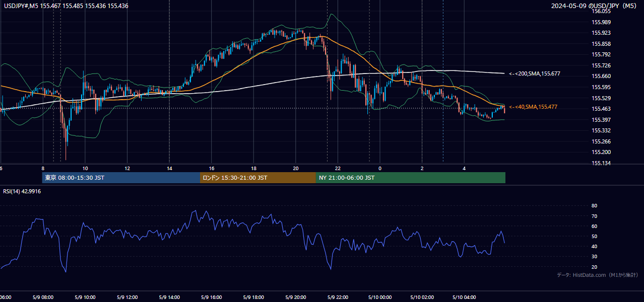Select the 40 SMA 155.477 label
Screen dimensions: 644x302
coord(533,107)
